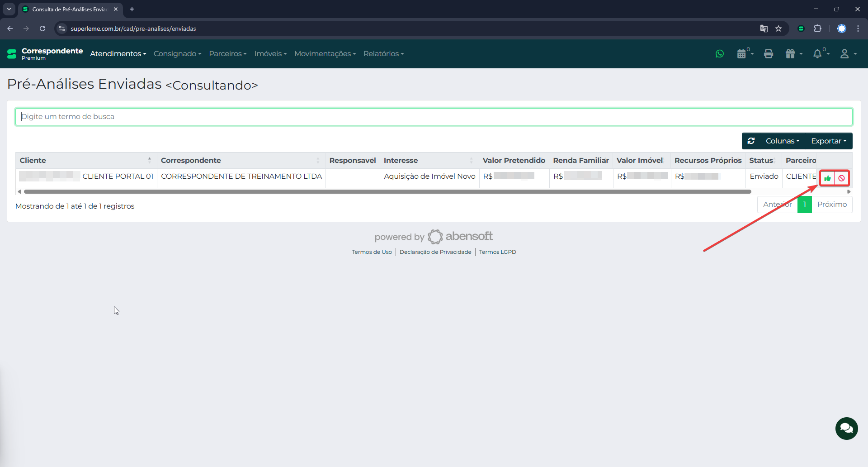Open the user profile icon menu
The height and width of the screenshot is (467, 868).
pos(844,54)
